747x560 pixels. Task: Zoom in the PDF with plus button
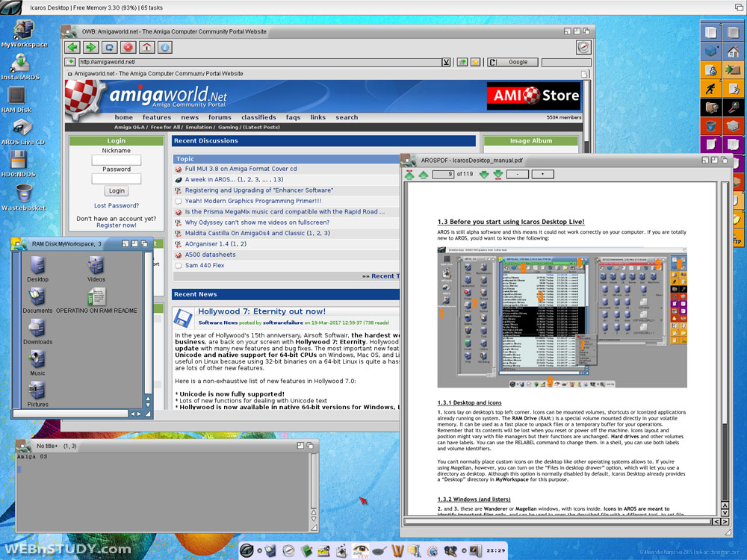pyautogui.click(x=542, y=174)
